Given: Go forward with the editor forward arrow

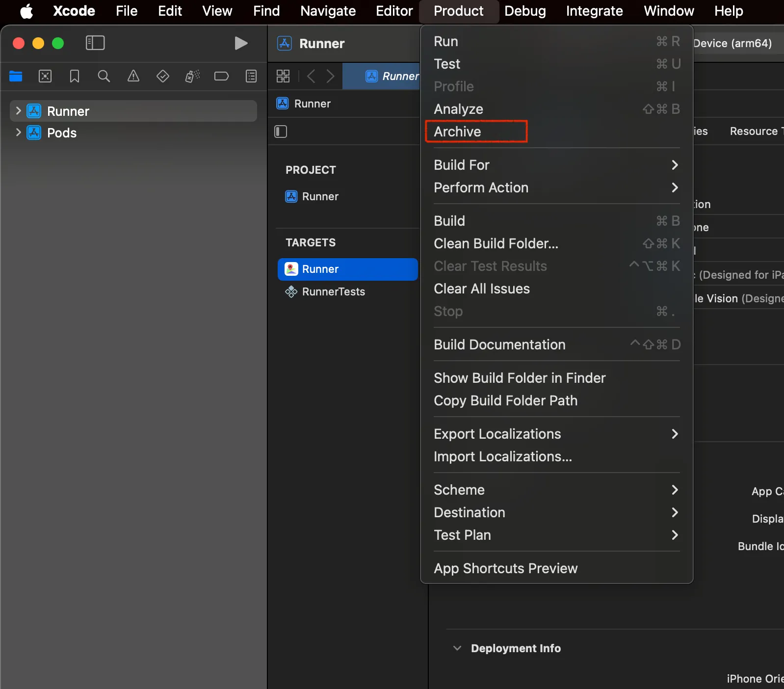Looking at the screenshot, I should click(331, 76).
